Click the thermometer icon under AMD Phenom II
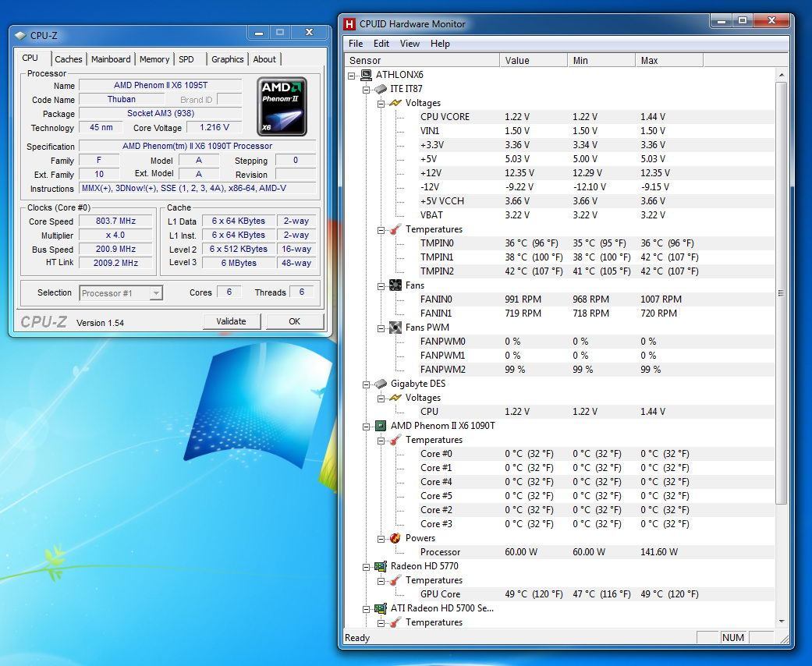This screenshot has width=812, height=666. (395, 440)
